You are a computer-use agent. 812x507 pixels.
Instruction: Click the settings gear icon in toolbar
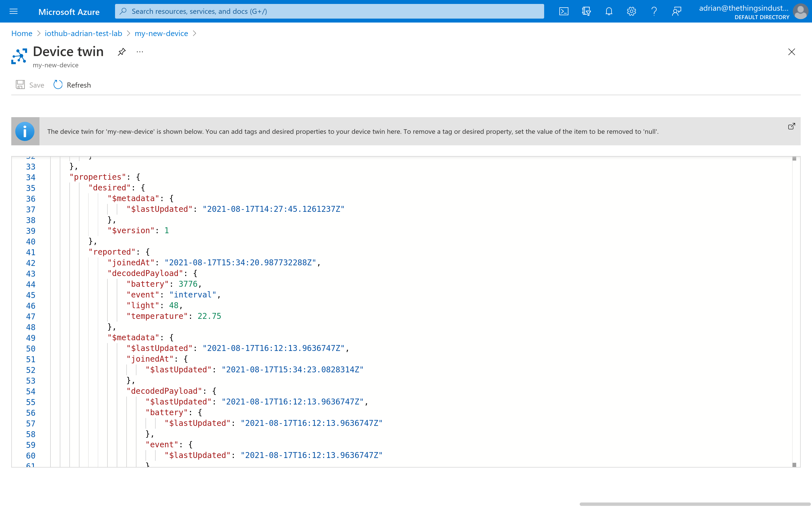631,11
